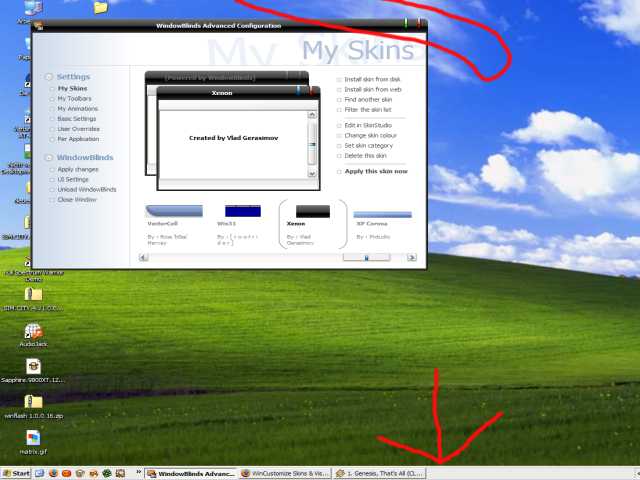Click Apply changes under WindowBlinds

(78, 169)
